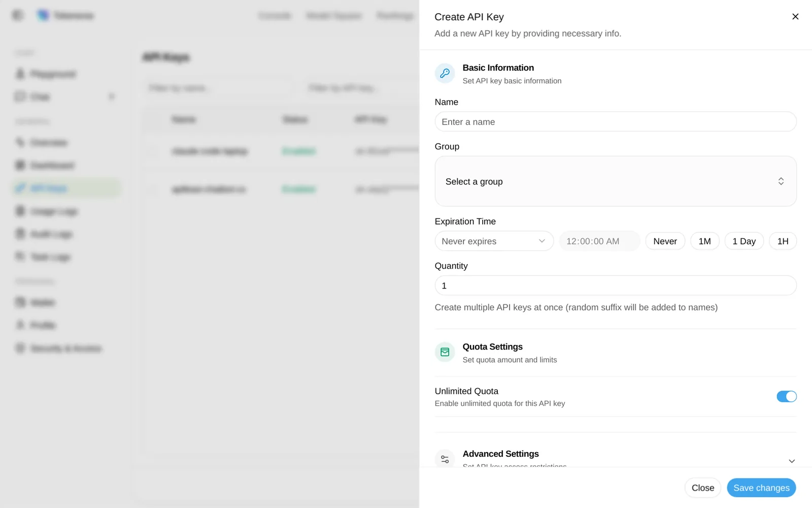The height and width of the screenshot is (508, 812).
Task: Click the "Create multiple API keys at once" hint
Action: [x=576, y=307]
